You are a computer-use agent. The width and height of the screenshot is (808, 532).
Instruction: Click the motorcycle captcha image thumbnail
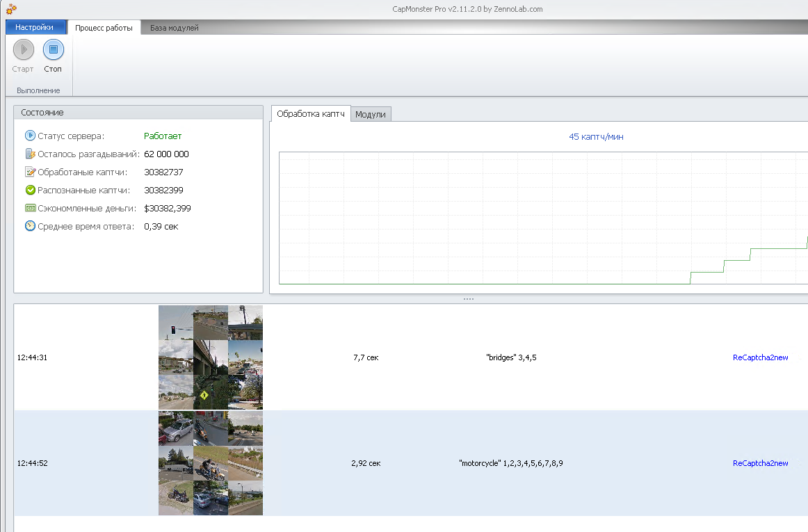(211, 463)
